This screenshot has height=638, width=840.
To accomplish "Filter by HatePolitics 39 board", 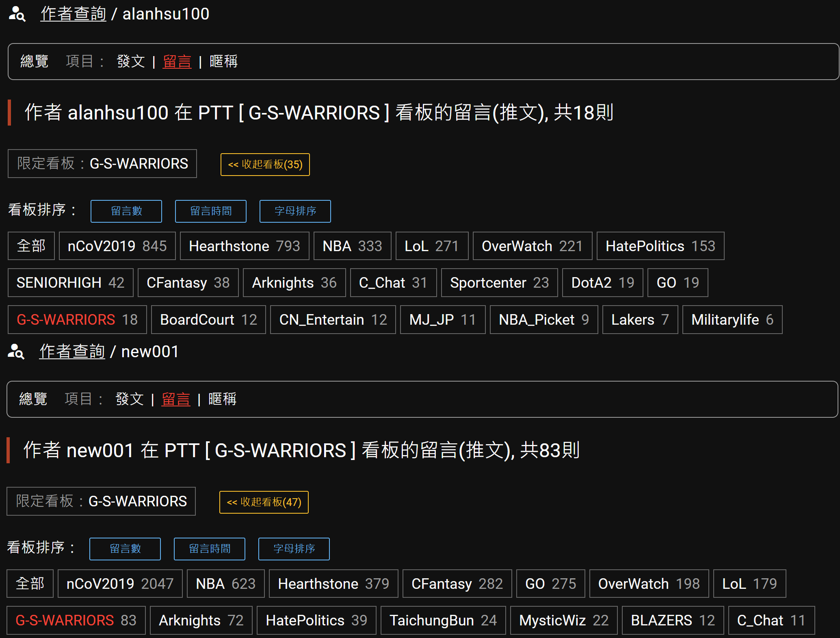I will (316, 620).
